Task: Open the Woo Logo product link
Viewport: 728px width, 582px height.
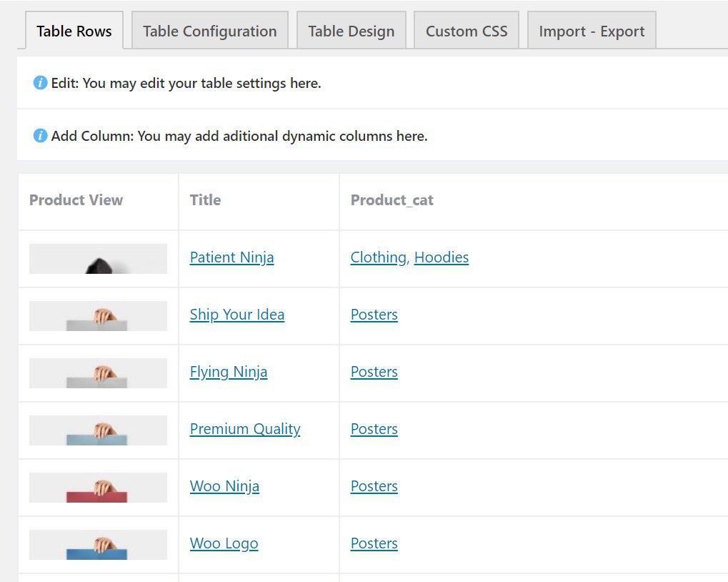Action: [x=224, y=543]
